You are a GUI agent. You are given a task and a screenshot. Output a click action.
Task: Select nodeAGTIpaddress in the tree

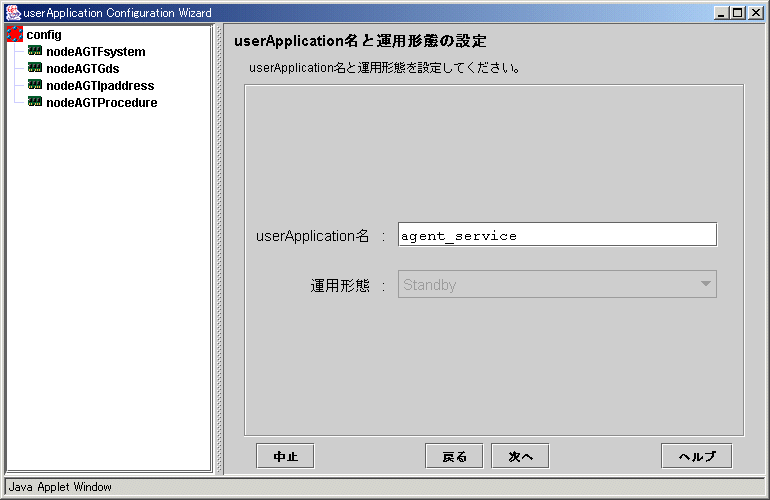point(100,85)
